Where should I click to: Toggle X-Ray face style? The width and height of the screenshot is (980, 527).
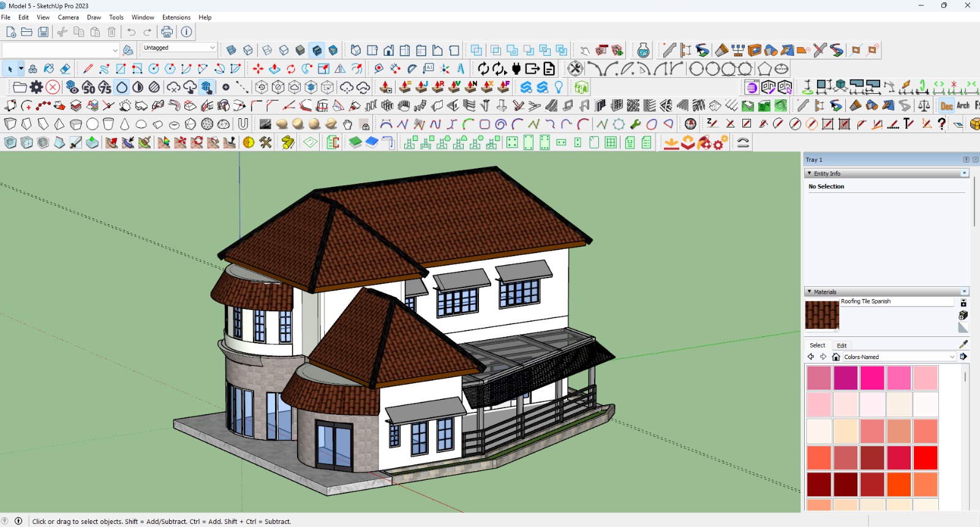tap(231, 50)
